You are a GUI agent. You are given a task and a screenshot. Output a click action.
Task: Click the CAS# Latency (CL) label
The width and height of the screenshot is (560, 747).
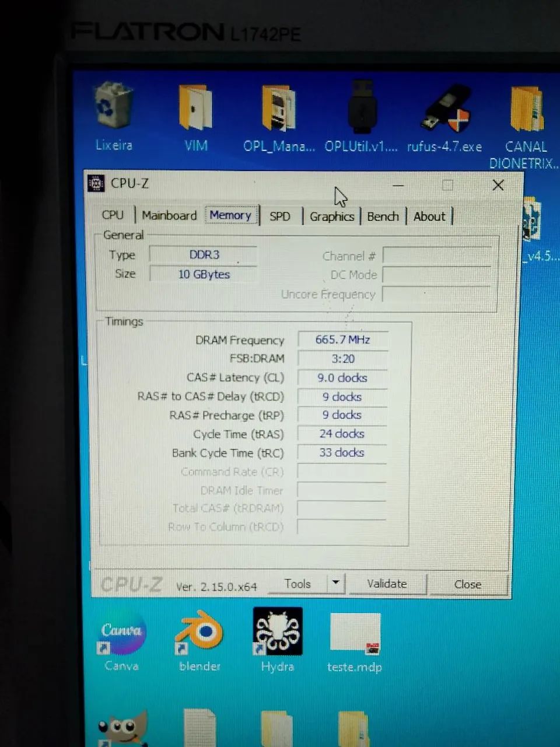(235, 378)
